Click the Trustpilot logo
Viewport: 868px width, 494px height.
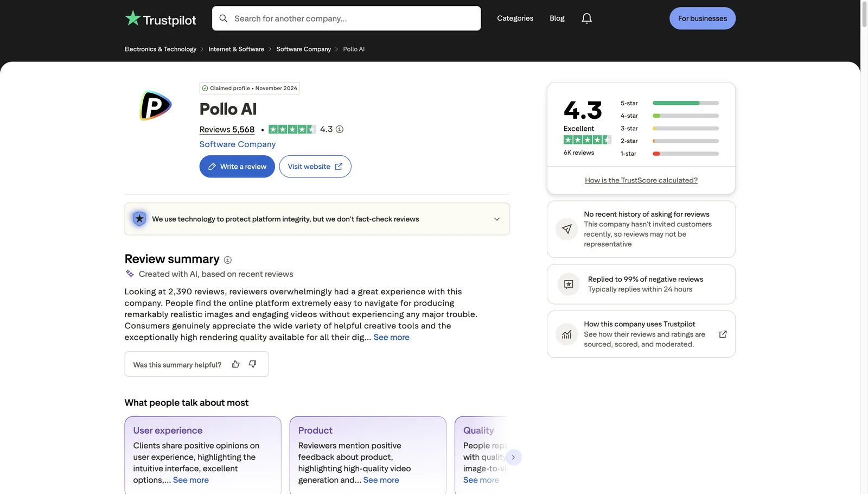pyautogui.click(x=160, y=19)
